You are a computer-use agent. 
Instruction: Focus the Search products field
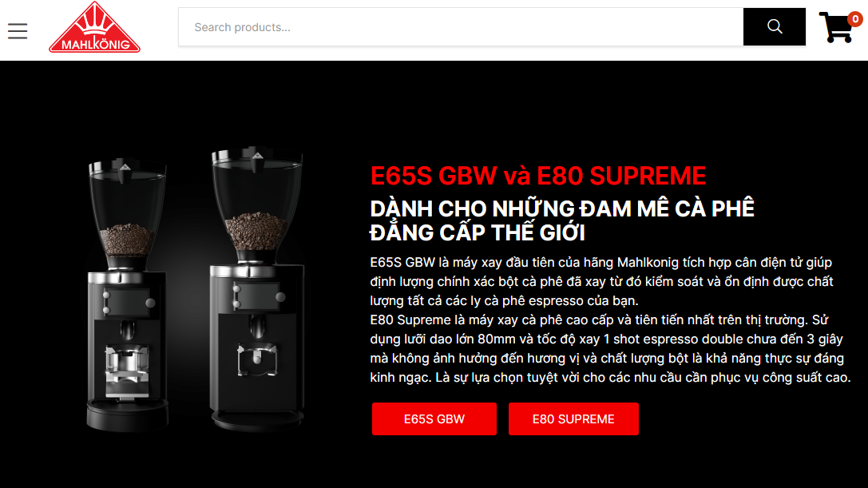tap(461, 26)
